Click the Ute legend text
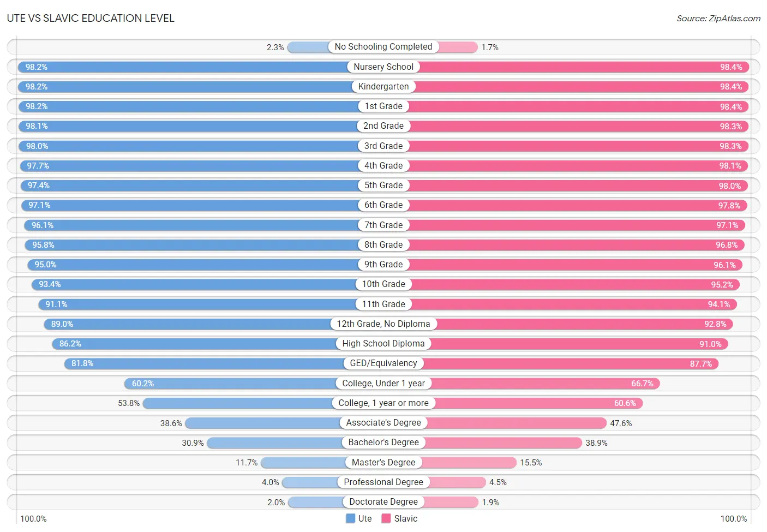The height and width of the screenshot is (532, 767). point(365,518)
